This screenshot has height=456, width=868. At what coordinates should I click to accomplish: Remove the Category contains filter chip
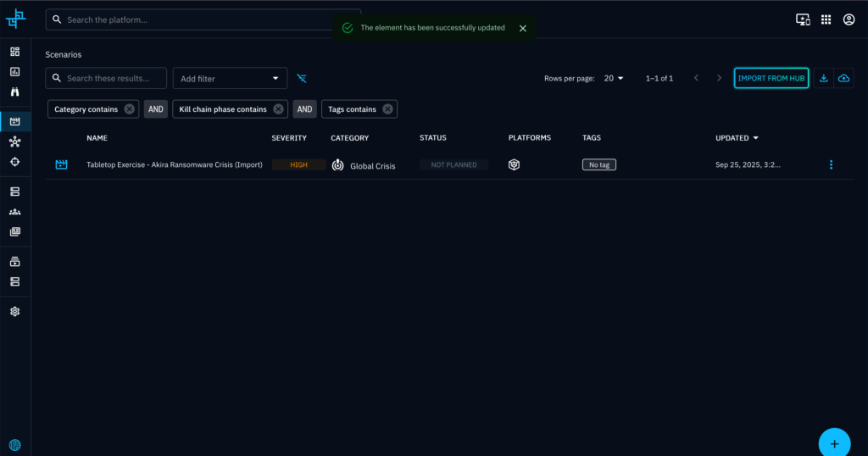point(129,109)
